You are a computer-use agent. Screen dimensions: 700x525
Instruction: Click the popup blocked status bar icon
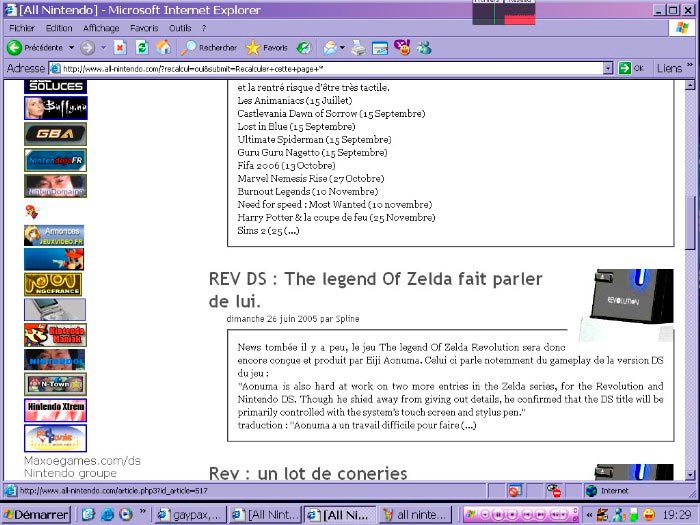pos(515,491)
